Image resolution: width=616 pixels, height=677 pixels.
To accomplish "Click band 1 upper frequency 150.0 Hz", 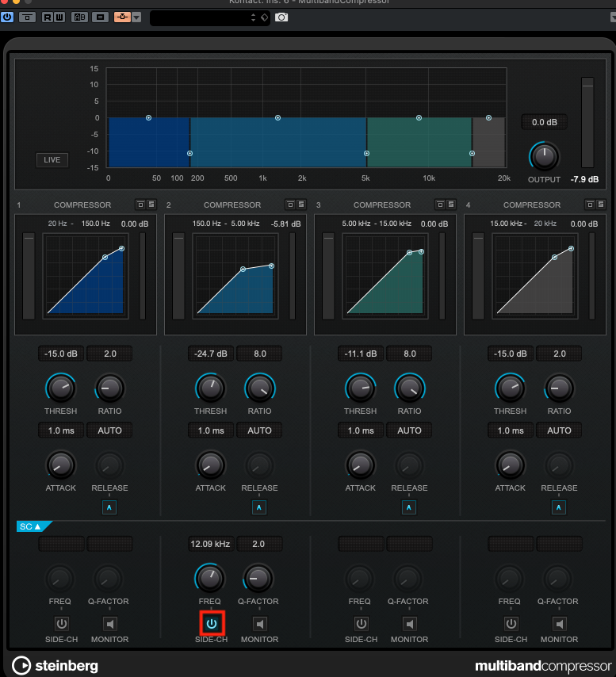I will [x=96, y=224].
